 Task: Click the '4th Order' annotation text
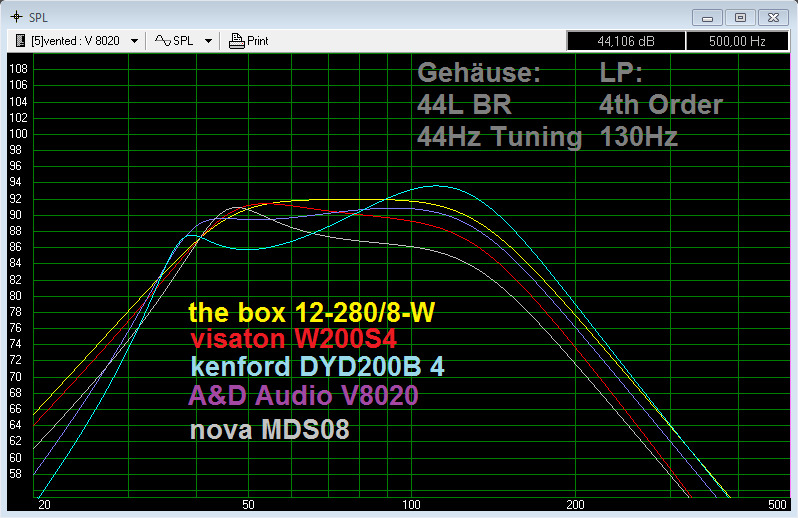[x=661, y=105]
